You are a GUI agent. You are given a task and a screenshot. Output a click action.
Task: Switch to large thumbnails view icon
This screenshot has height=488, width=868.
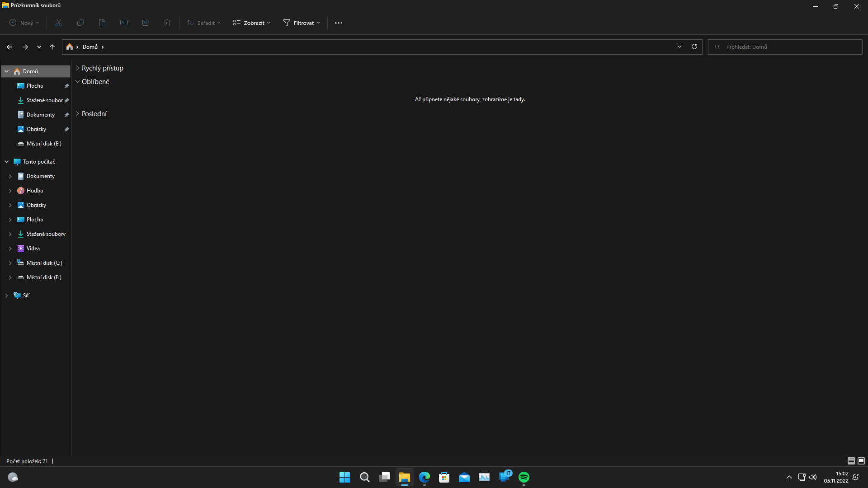pos(861,461)
